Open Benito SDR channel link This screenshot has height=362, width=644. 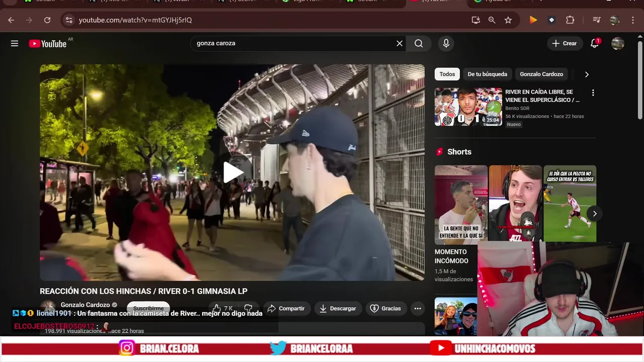coord(517,108)
